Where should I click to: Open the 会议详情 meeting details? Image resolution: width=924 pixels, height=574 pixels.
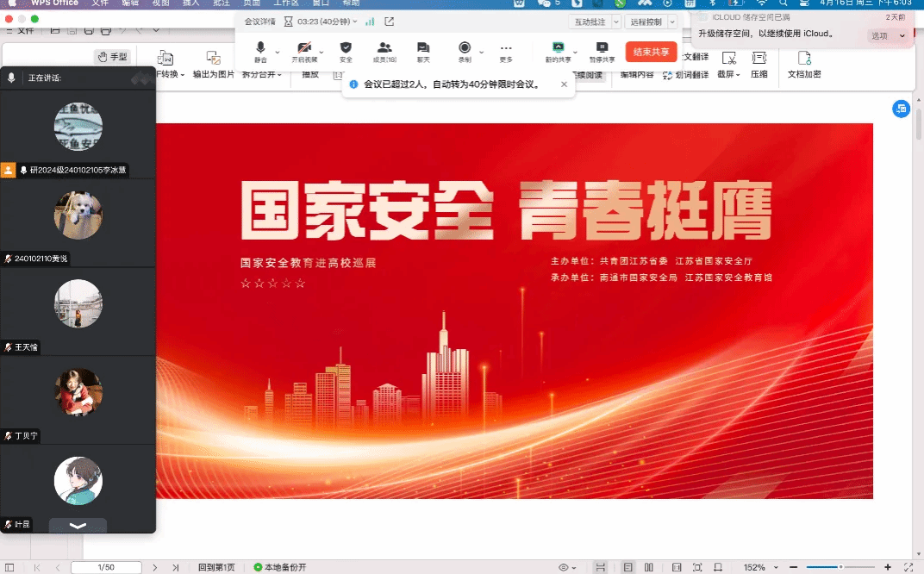259,22
